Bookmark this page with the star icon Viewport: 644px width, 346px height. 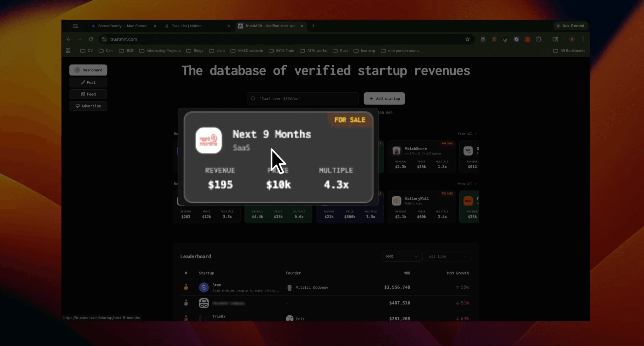pyautogui.click(x=468, y=39)
